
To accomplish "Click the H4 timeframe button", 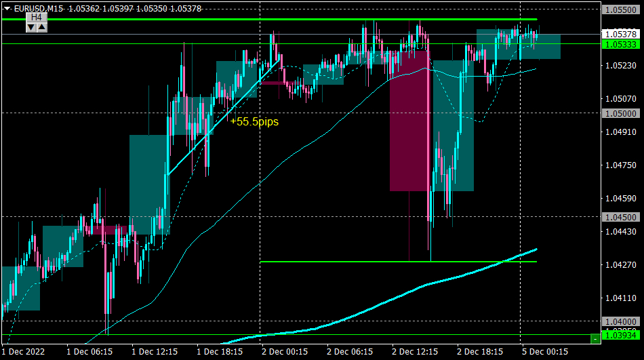I will 37,17.
